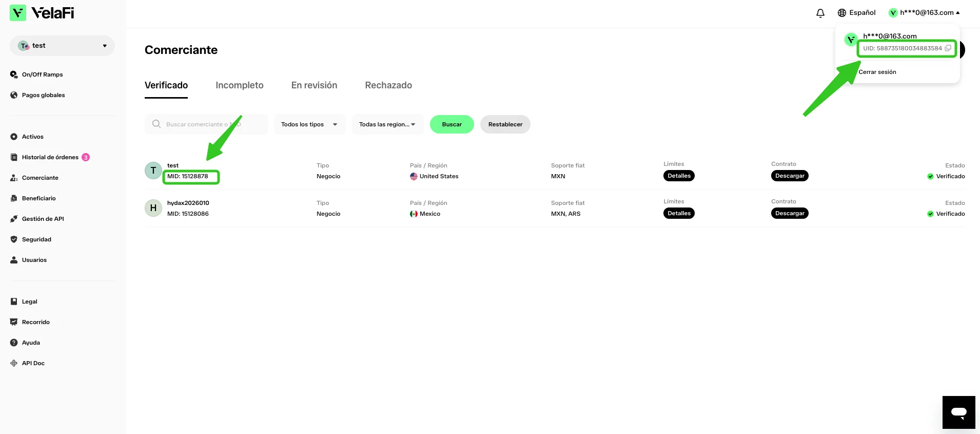Start the Recorrido tour
The image size is (980, 434).
[x=35, y=322]
